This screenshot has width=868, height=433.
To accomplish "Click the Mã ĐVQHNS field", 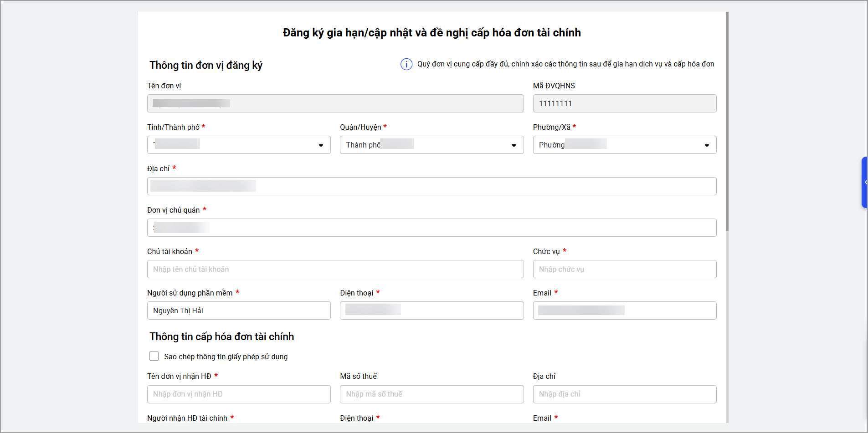I will click(624, 103).
